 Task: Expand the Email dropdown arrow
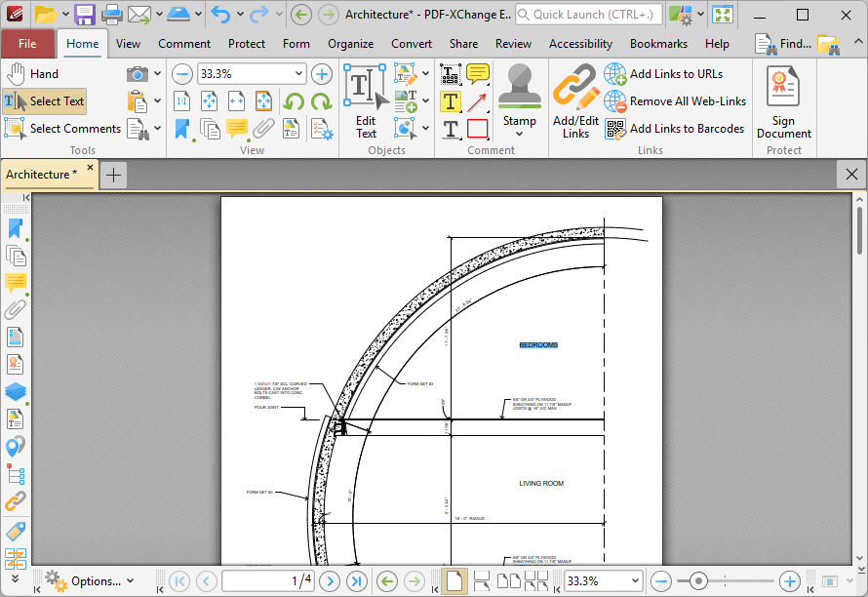tap(159, 15)
